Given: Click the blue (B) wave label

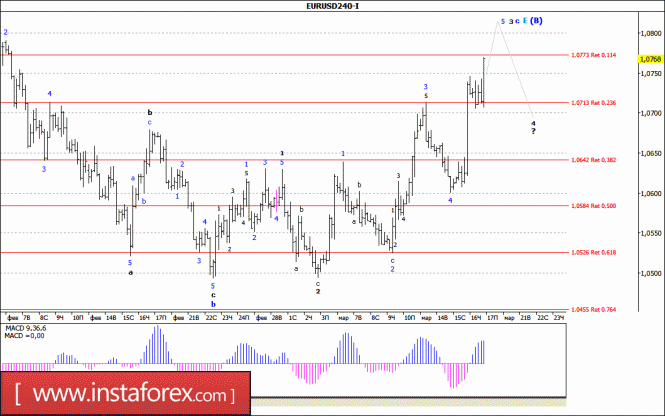Looking at the screenshot, I should pyautogui.click(x=536, y=20).
